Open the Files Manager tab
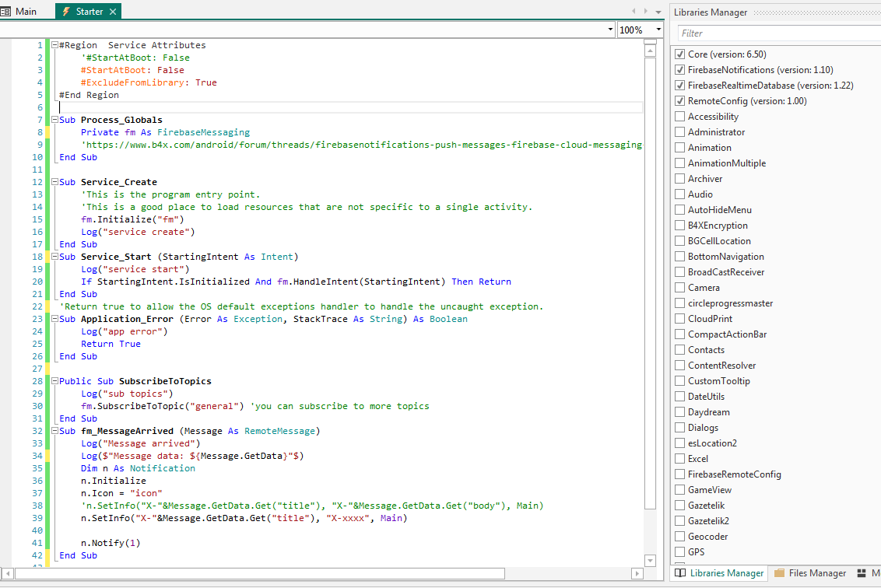 point(816,573)
